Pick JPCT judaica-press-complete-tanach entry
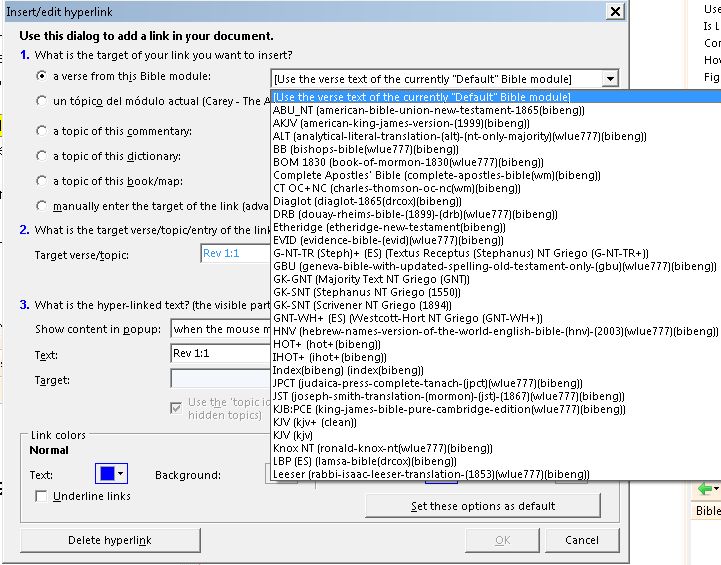 click(497, 383)
